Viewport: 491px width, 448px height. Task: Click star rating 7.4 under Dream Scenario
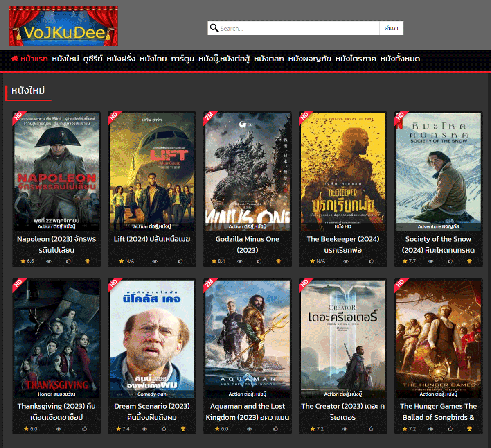tap(123, 429)
